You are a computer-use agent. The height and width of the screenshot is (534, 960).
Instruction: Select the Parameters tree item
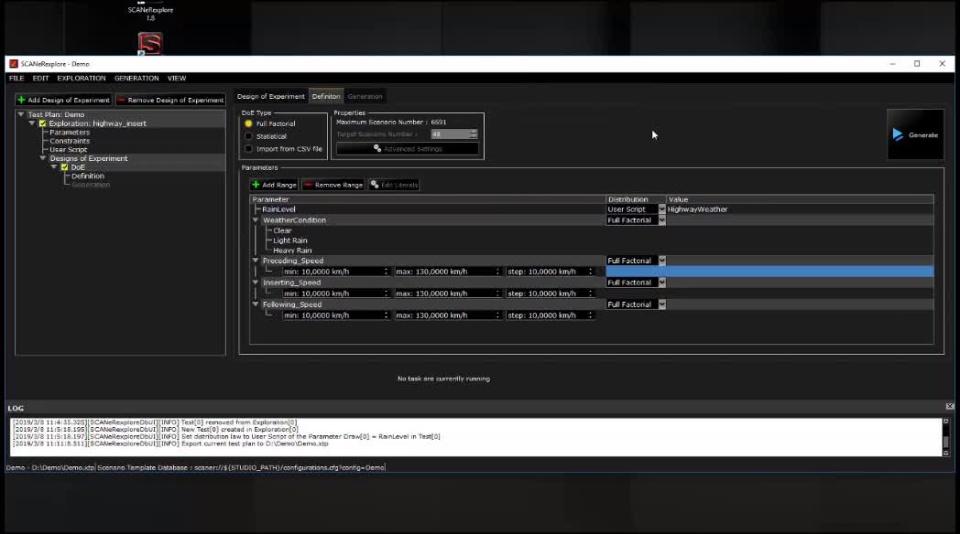[x=69, y=132]
